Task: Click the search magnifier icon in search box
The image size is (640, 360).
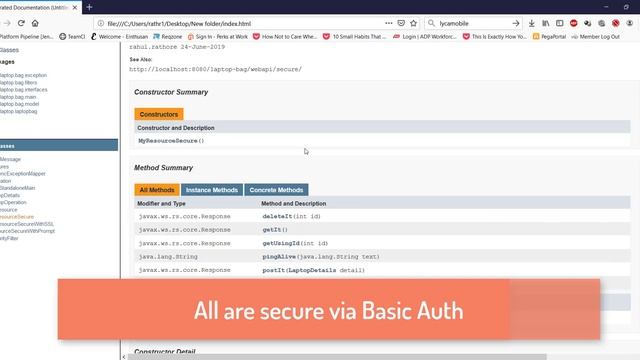Action: 431,23
